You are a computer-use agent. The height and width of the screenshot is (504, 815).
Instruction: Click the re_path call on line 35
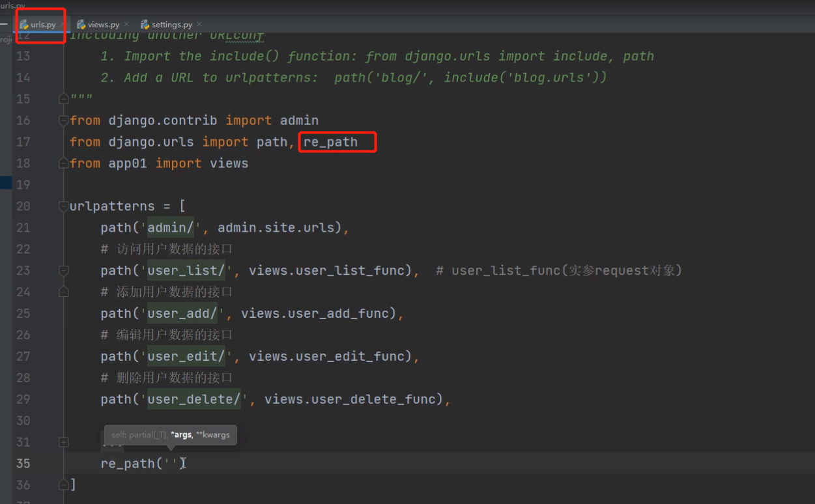coord(128,464)
